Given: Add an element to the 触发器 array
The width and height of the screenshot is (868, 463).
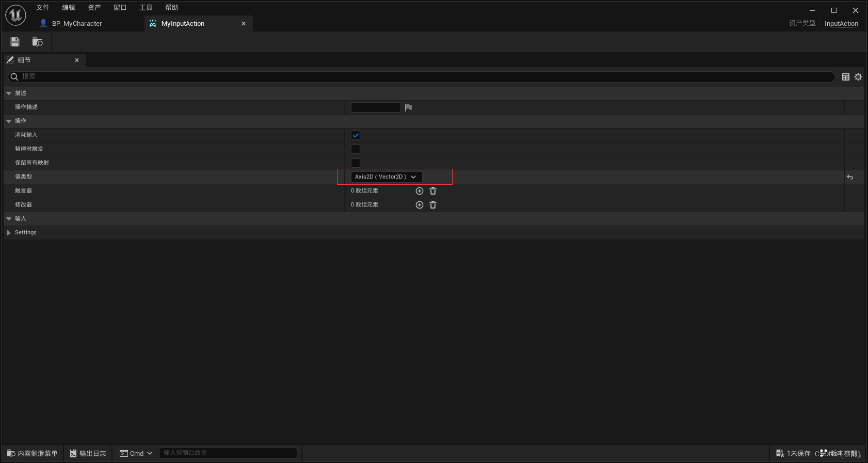Looking at the screenshot, I should [x=420, y=191].
